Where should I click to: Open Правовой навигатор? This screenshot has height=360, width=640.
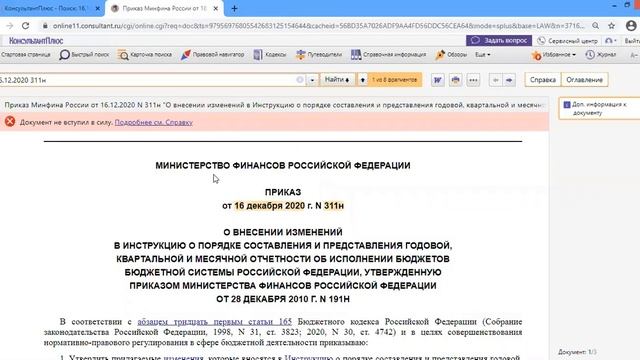coord(213,55)
